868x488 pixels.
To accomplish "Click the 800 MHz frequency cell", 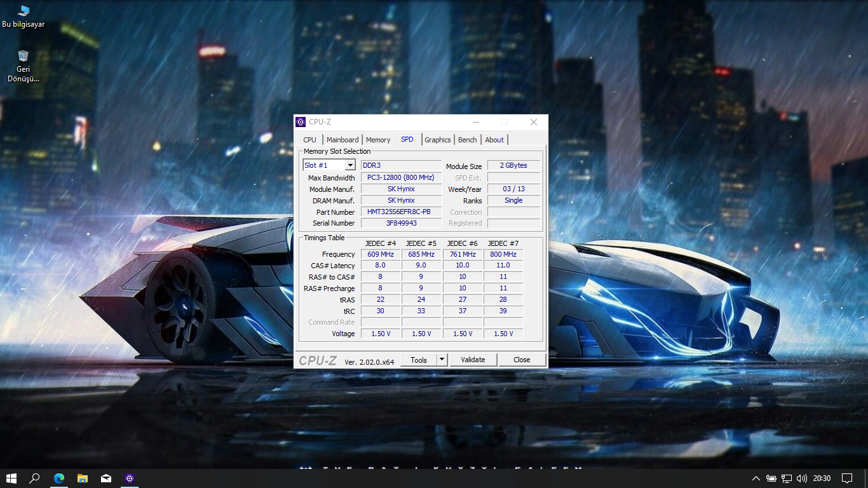I will click(x=503, y=254).
